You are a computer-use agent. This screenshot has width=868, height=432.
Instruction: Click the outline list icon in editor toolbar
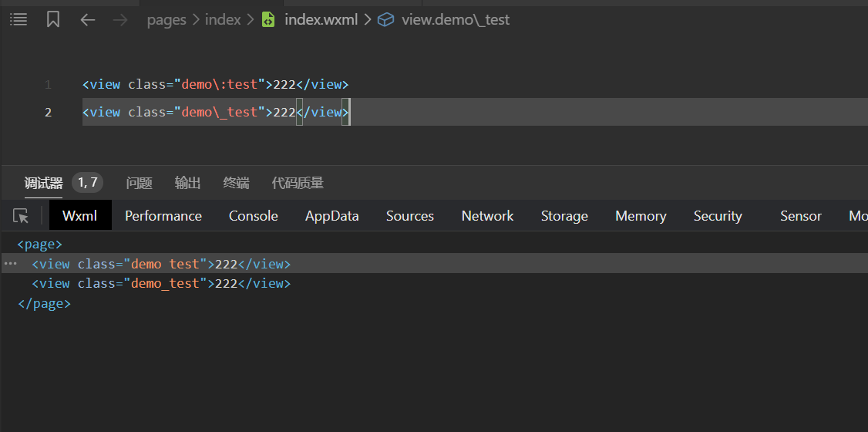point(19,20)
